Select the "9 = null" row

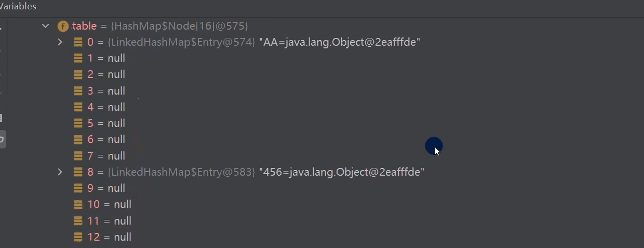106,188
